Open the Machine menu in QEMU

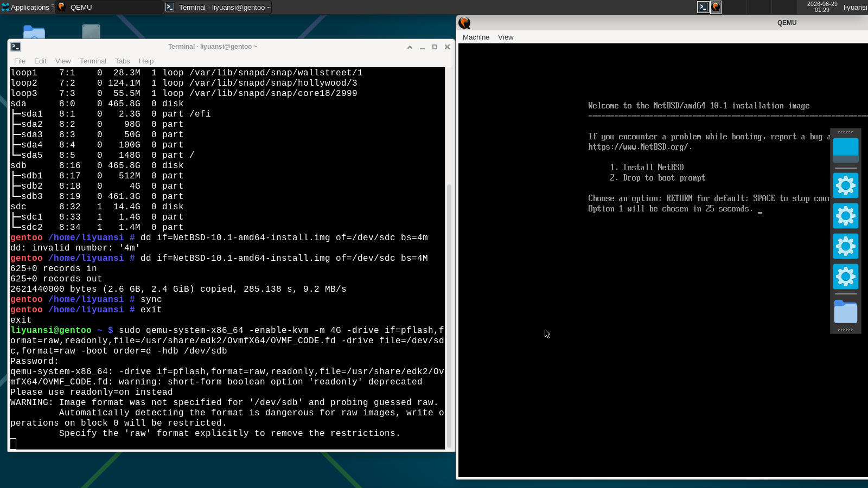point(476,37)
